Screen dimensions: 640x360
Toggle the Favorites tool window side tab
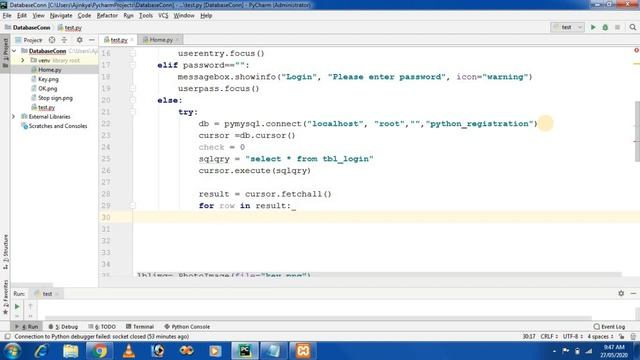click(5, 297)
